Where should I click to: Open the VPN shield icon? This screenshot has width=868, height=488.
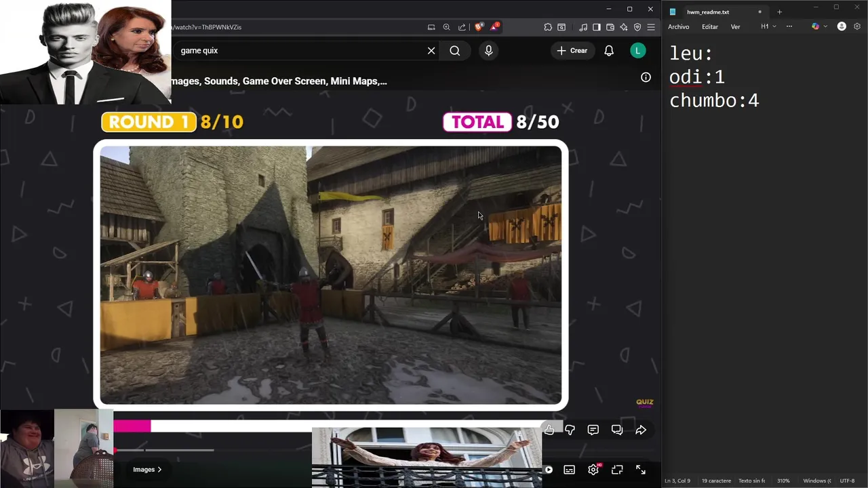coord(637,27)
